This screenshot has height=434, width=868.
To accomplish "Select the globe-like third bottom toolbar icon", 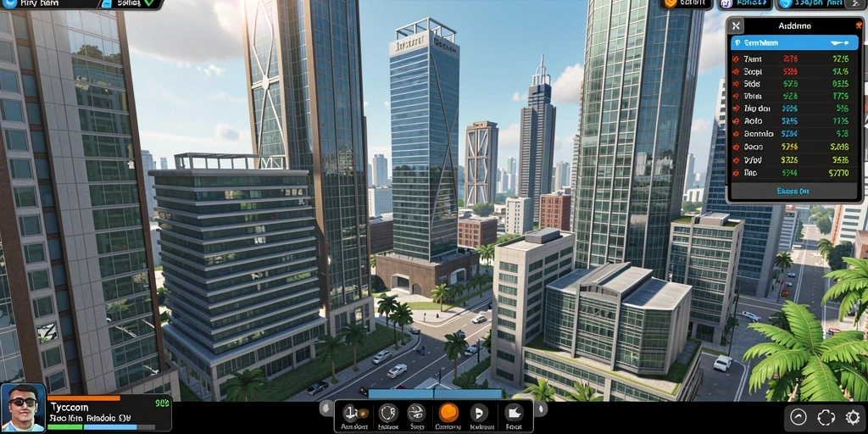I will point(415,413).
